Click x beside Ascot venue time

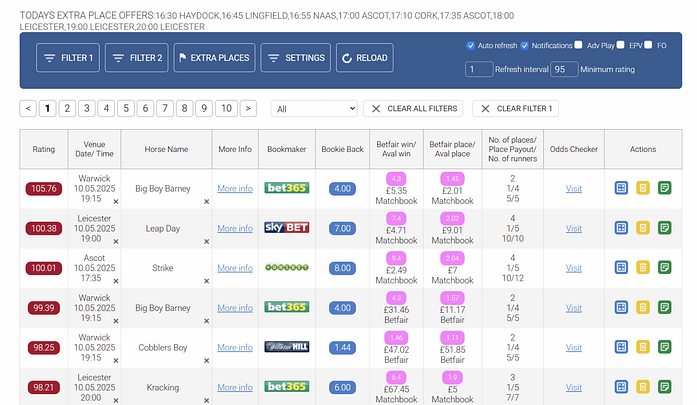click(115, 281)
